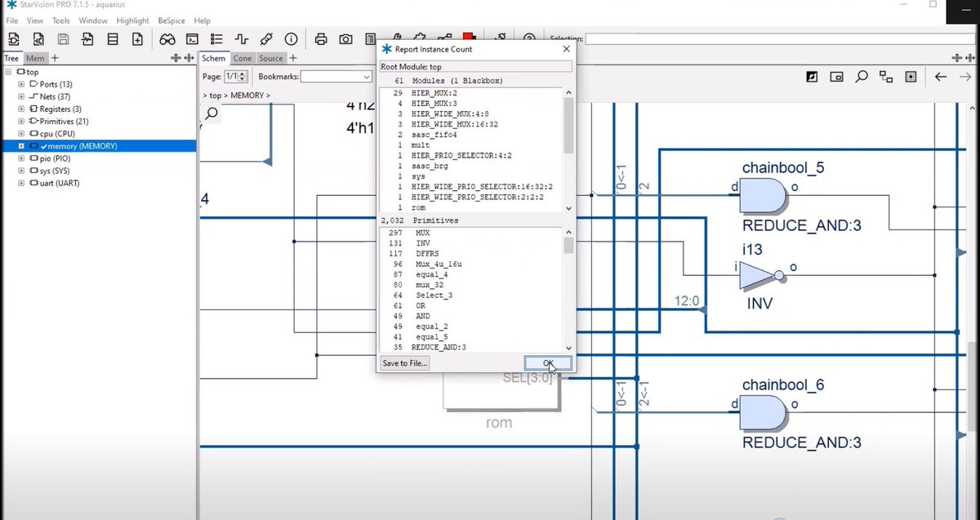
Task: Click the i13 INV inverter symbol
Action: click(x=763, y=275)
